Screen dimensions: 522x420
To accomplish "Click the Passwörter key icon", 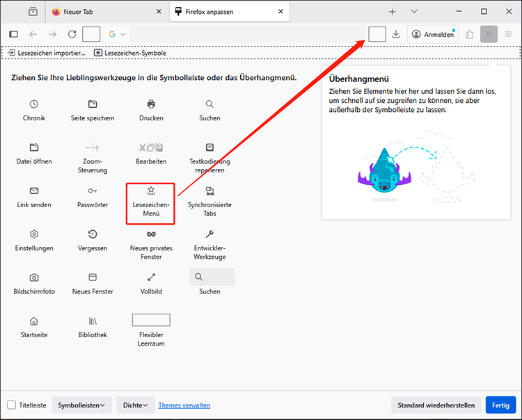I will click(x=93, y=191).
